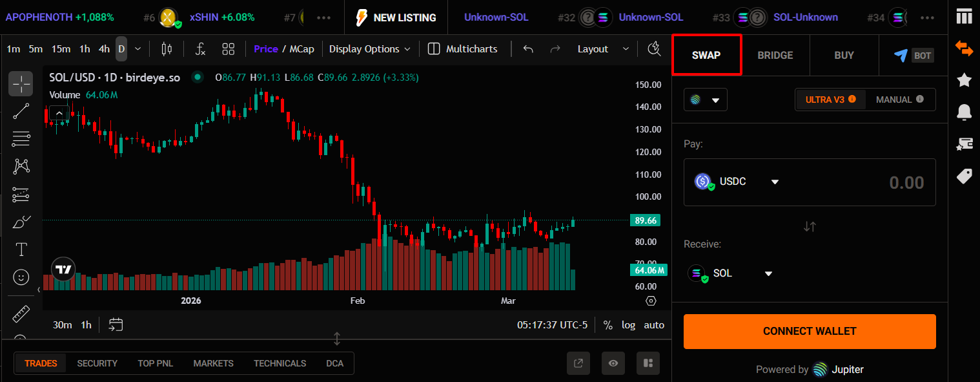Open the trades panel layout icon

pos(648,363)
